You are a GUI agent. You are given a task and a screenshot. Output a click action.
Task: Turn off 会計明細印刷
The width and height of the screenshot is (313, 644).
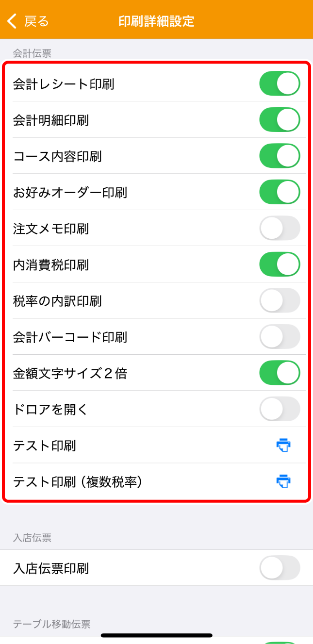280,119
